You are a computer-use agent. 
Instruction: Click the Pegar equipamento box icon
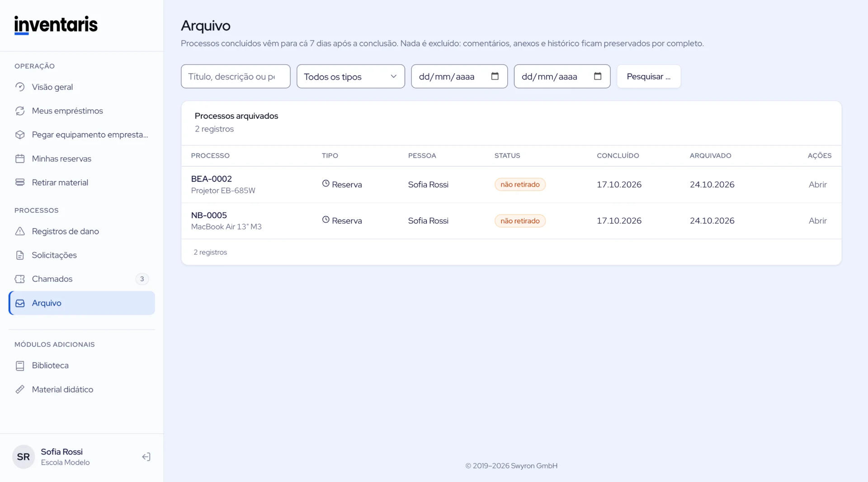click(x=20, y=135)
